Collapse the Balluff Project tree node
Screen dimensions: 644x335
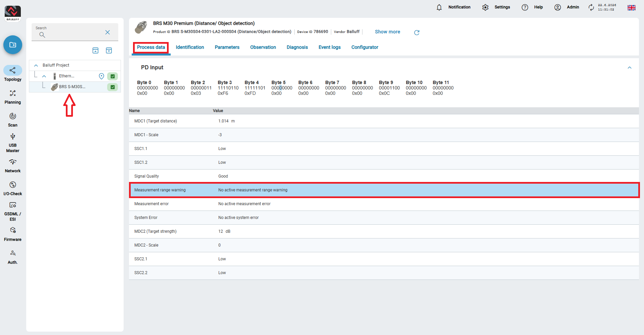[x=36, y=65]
